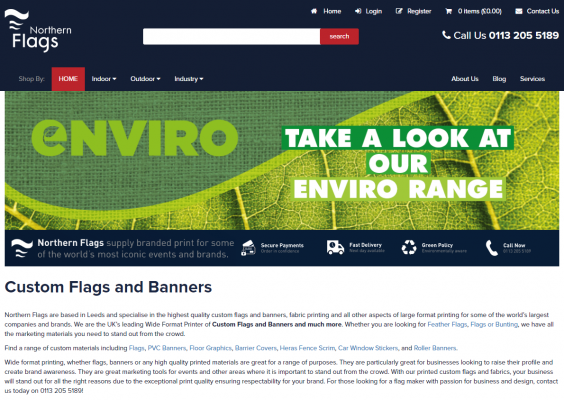Screen dimensions: 564x400
Task: Click the Green Policy recycle icon
Action: point(409,247)
